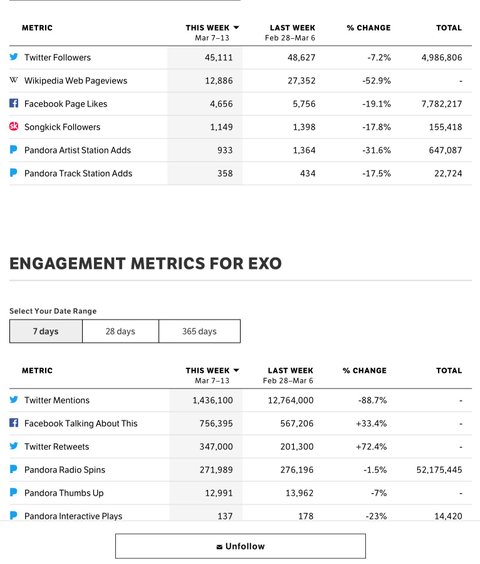Select the 7 days date range
This screenshot has height=564, width=480.
46,331
